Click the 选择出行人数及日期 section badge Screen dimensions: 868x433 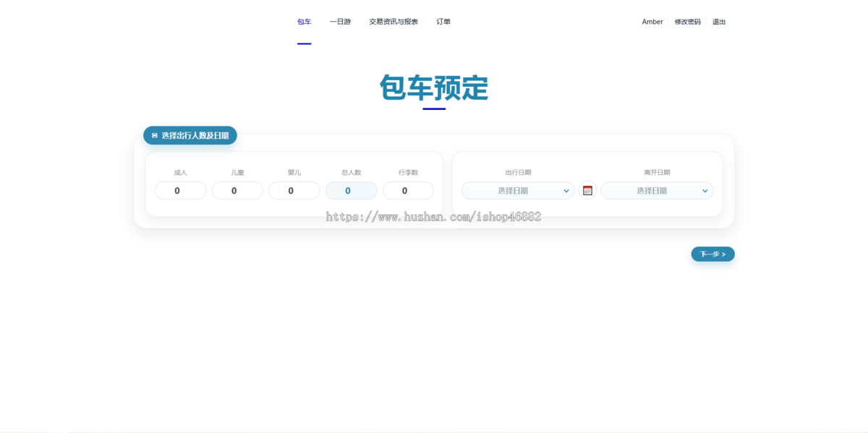(x=190, y=135)
